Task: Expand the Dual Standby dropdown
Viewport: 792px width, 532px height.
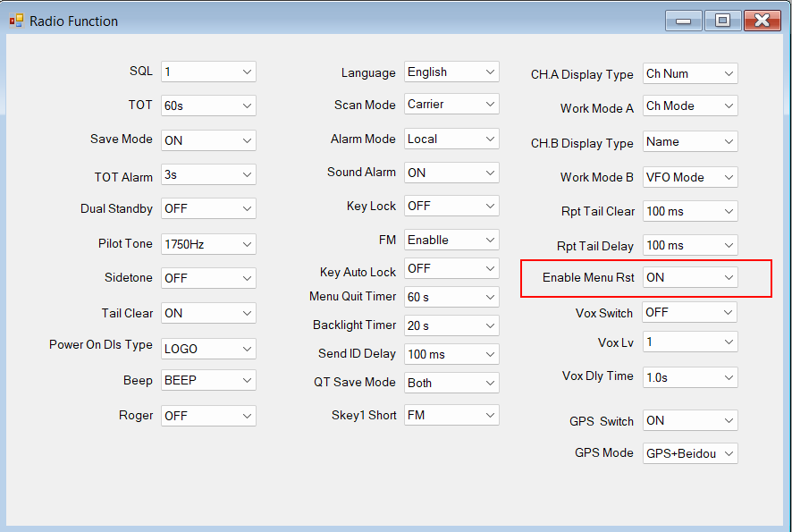Action: (208, 208)
